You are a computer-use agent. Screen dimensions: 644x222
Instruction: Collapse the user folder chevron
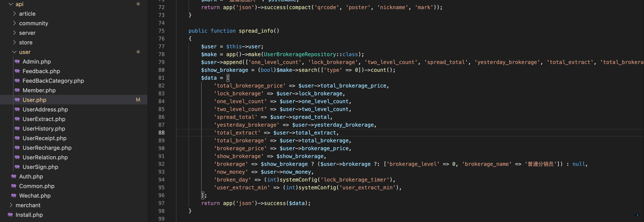14,52
